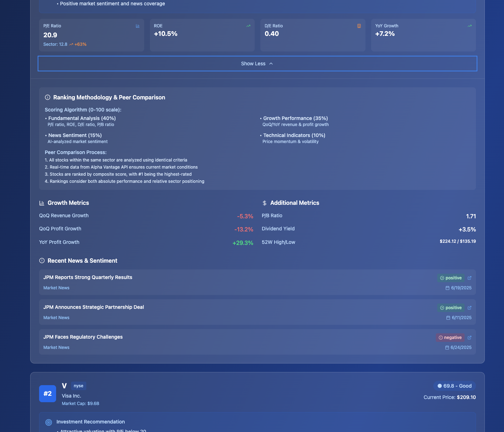This screenshot has height=432, width=504.
Task: Click the D/E Ratio value 0.40
Action: pyautogui.click(x=272, y=34)
